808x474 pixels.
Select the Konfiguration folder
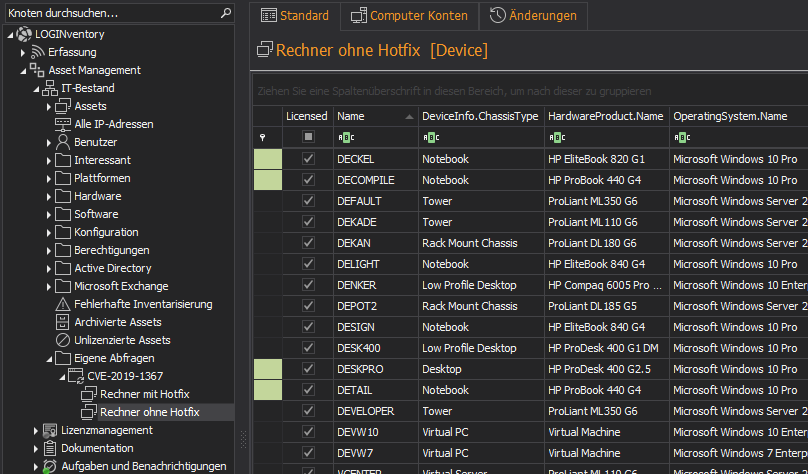click(106, 232)
